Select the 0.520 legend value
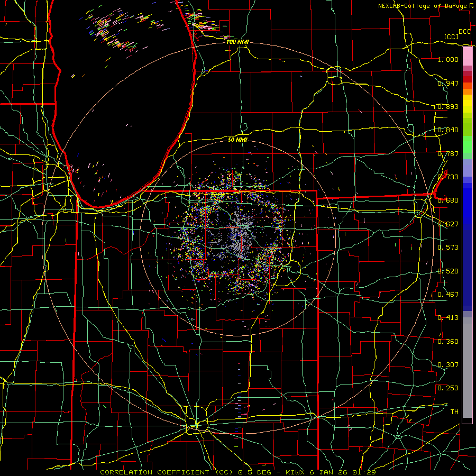This screenshot has height=476, width=476. pyautogui.click(x=448, y=271)
